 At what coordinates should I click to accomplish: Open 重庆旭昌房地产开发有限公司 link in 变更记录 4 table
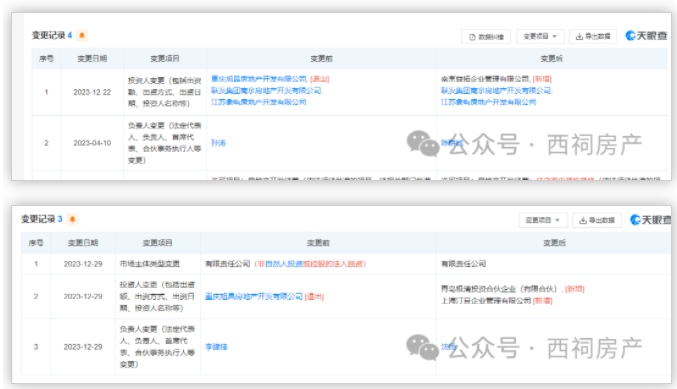259,79
